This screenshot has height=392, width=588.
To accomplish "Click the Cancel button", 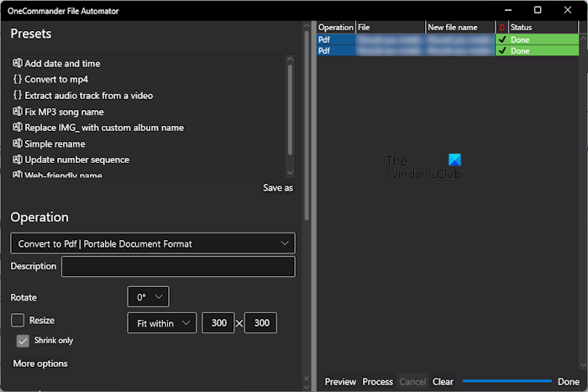I will (412, 381).
